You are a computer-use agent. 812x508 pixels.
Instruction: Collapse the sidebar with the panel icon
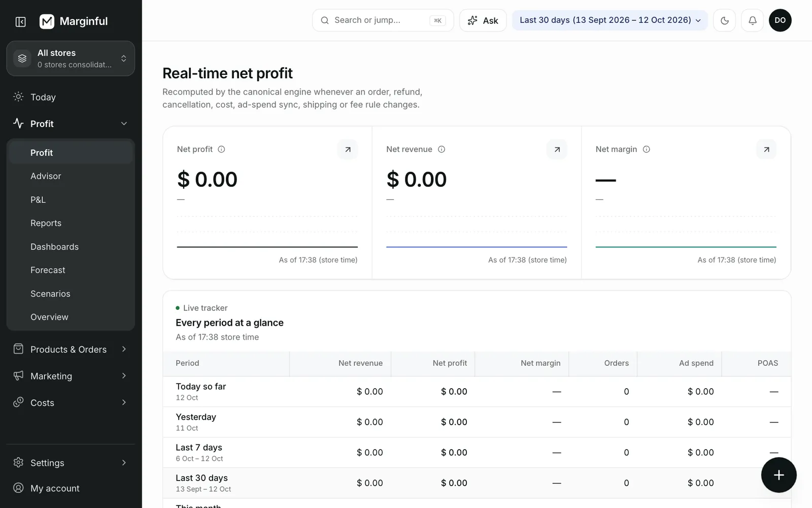point(21,21)
